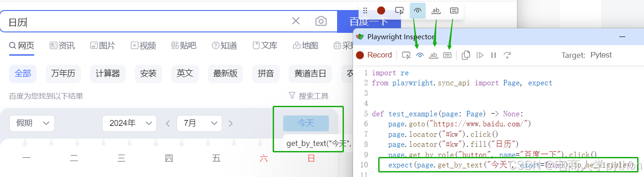Select the 全部 filter chip

23,73
